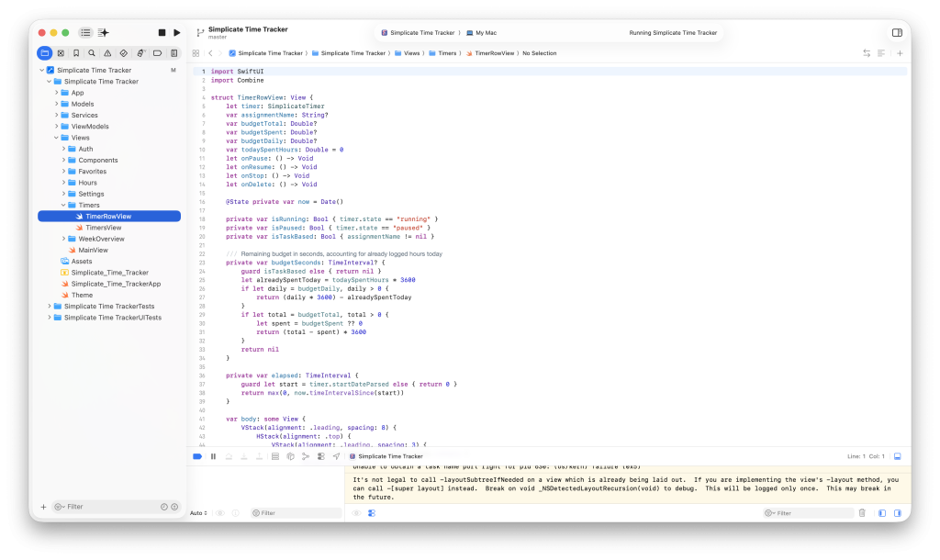940x560 pixels.
Task: Open the related items grid icon
Action: coord(196,52)
